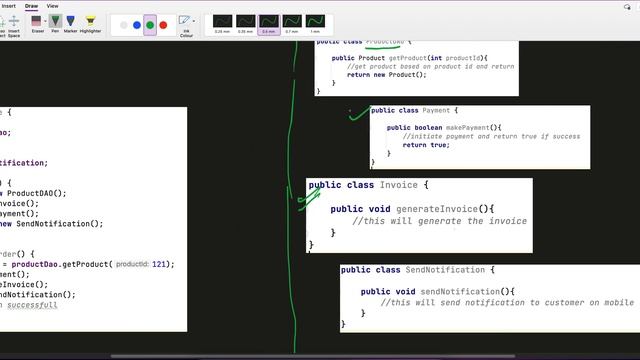Image resolution: width=640 pixels, height=360 pixels.
Task: Switch to the Insert tab
Action: pyautogui.click(x=8, y=6)
